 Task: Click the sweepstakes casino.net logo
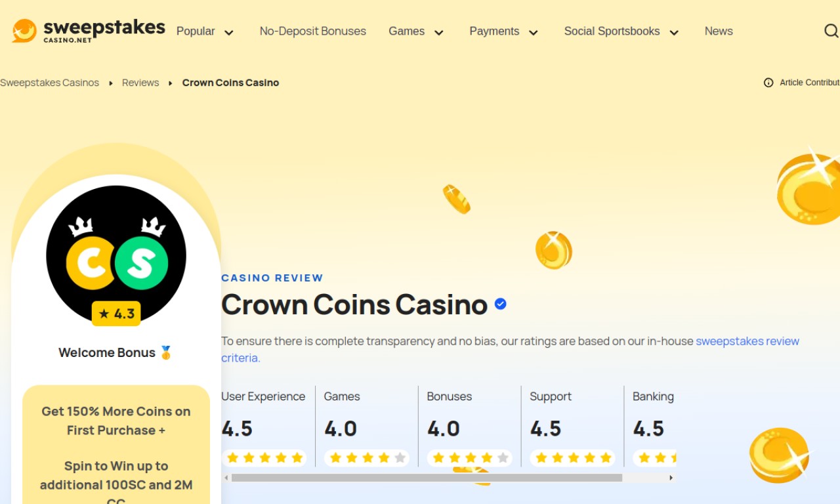click(89, 31)
